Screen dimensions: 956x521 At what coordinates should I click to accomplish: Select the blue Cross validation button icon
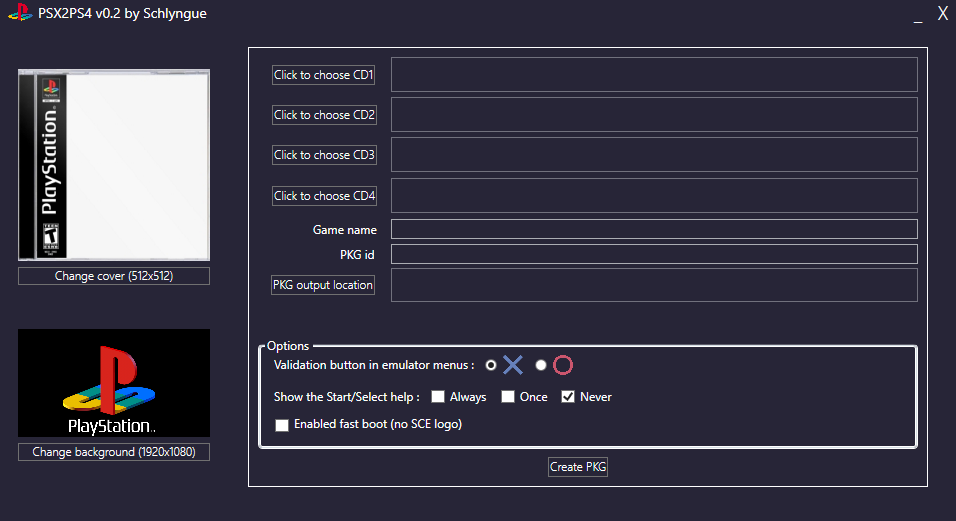513,365
